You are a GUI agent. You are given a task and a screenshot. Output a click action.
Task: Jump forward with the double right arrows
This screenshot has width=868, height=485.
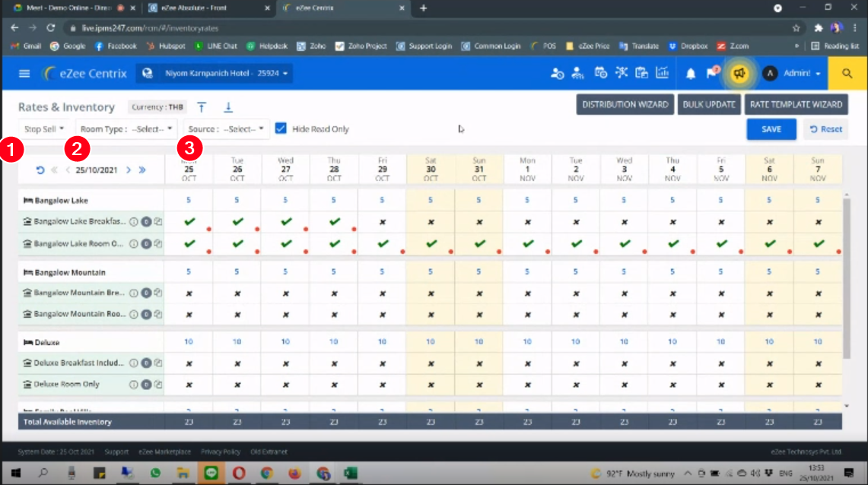[142, 170]
